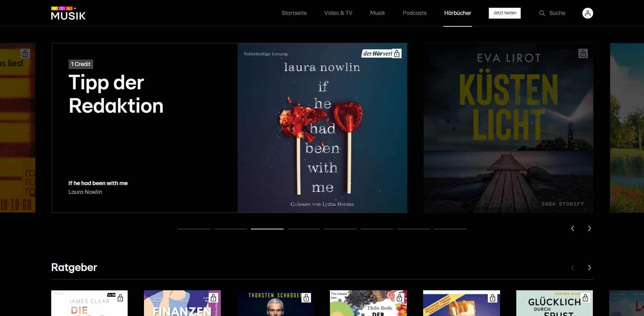The height and width of the screenshot is (316, 644).
Task: Click lock icon on Thilo Bode audiobook
Action: coord(399,298)
